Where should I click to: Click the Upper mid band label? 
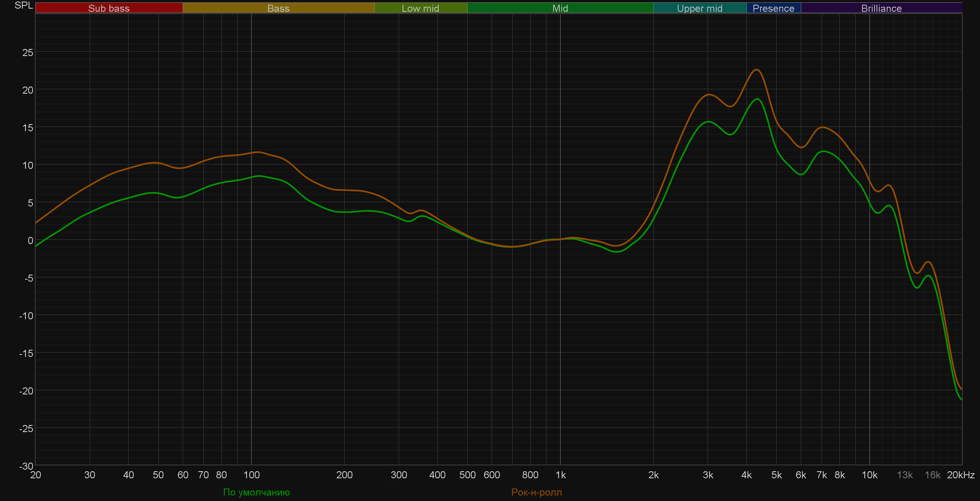point(699,8)
